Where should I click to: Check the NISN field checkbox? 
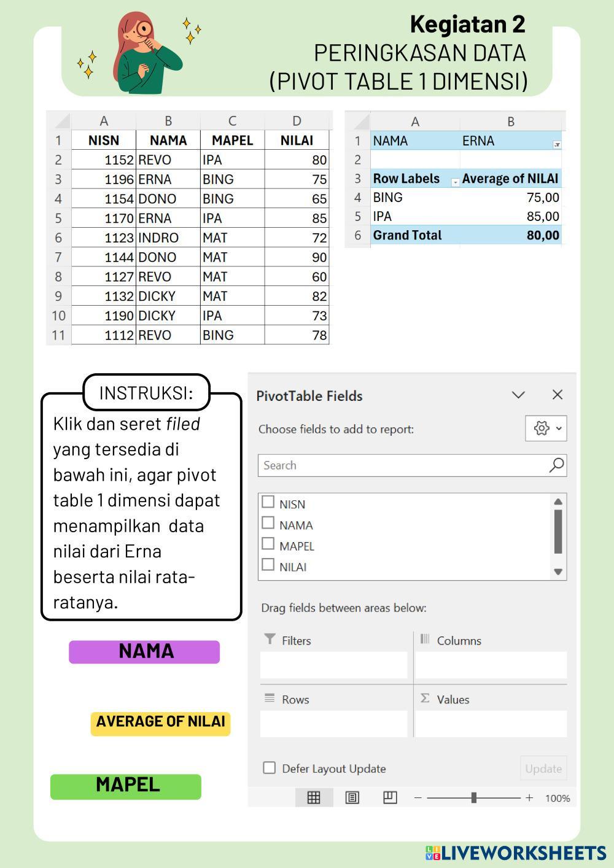tap(268, 502)
